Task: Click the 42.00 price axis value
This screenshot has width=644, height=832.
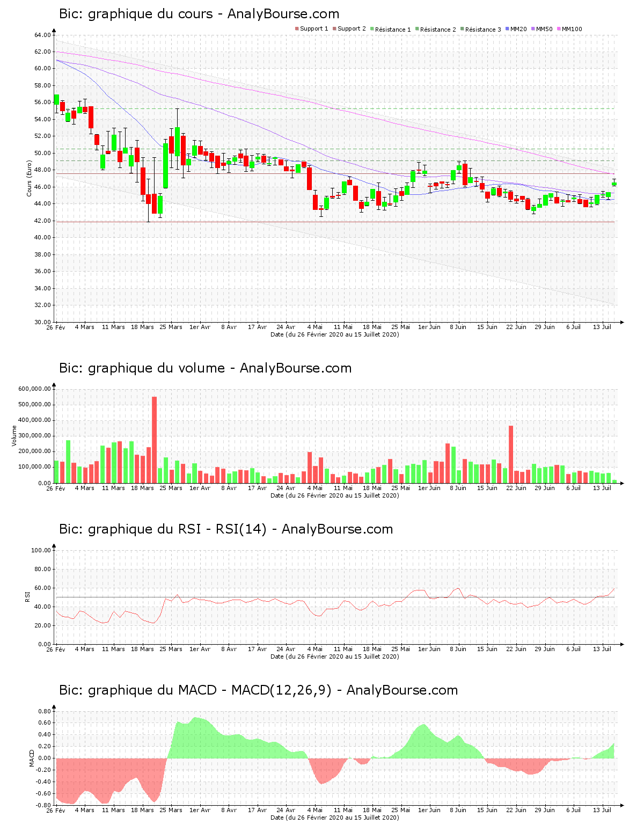Action: tap(42, 221)
